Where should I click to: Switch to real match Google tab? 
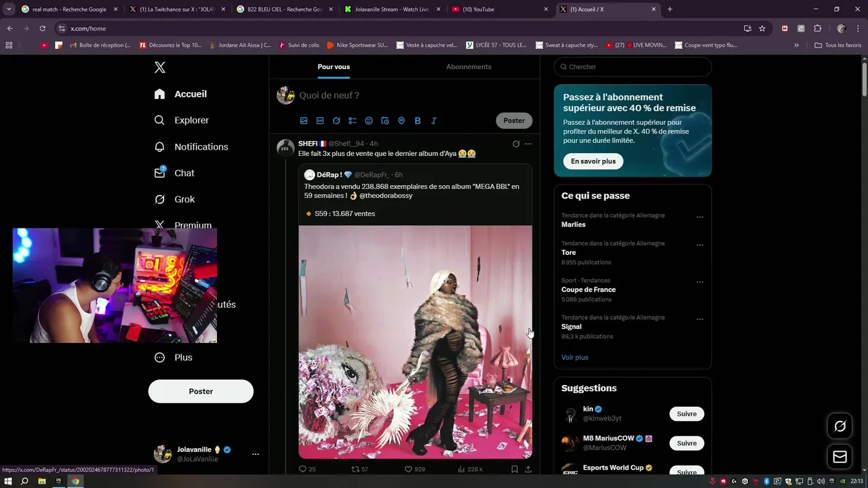69,9
